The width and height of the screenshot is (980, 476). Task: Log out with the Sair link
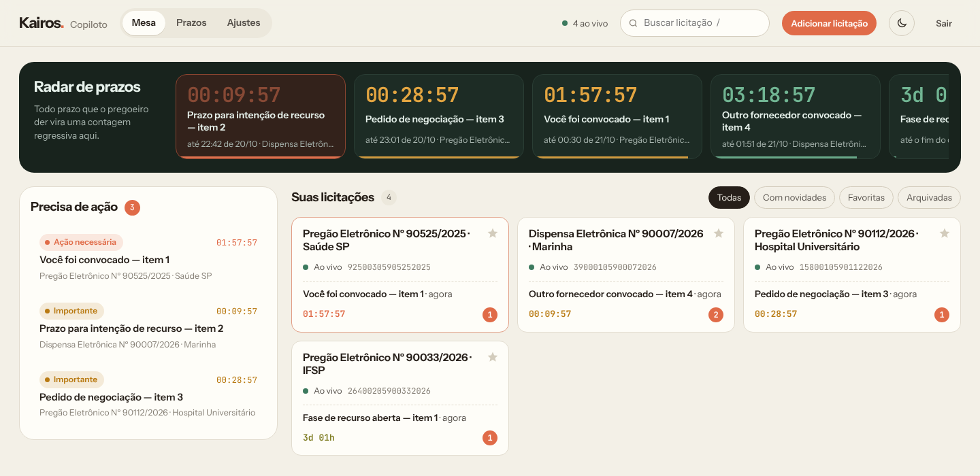[x=944, y=23]
